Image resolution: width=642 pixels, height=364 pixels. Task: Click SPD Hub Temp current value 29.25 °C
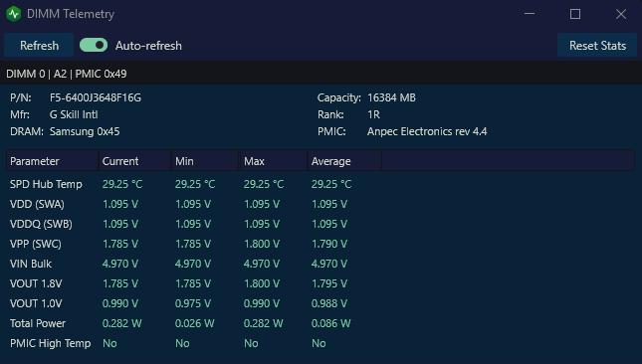point(122,184)
